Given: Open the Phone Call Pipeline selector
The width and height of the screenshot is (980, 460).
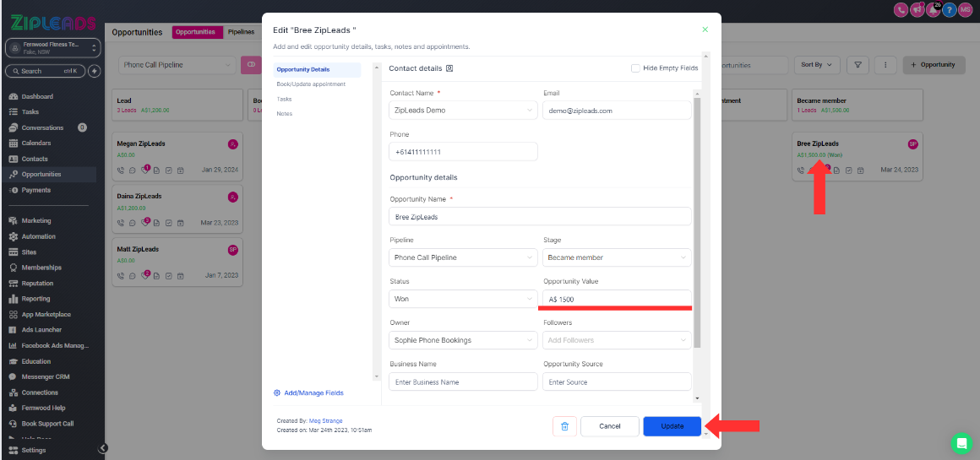Looking at the screenshot, I should [177, 65].
